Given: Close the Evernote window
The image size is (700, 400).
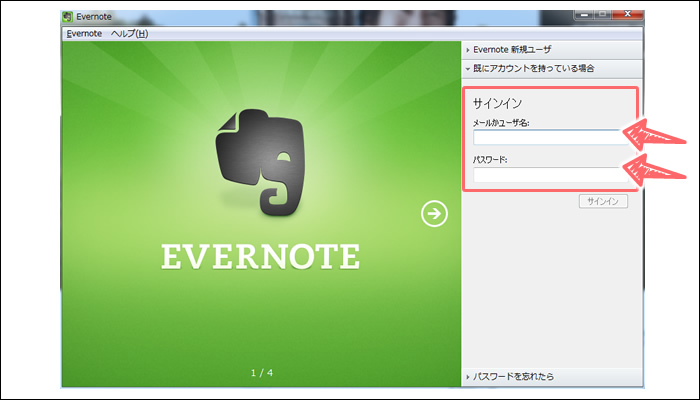Looking at the screenshot, I should (627, 14).
